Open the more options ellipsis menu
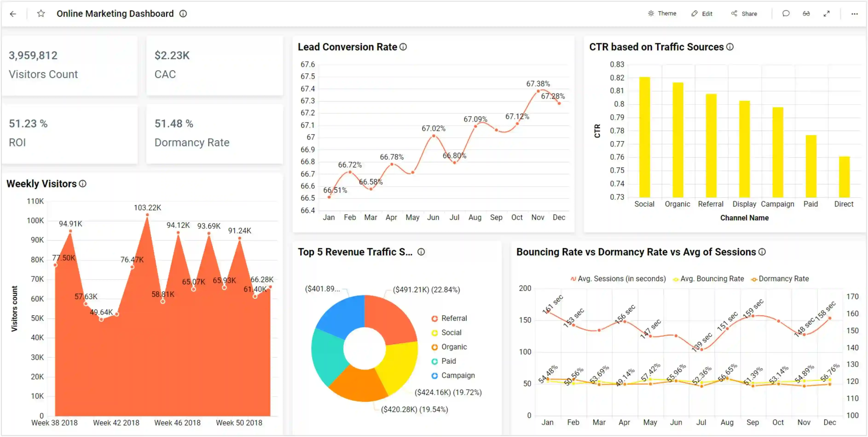The image size is (868, 437). click(854, 14)
